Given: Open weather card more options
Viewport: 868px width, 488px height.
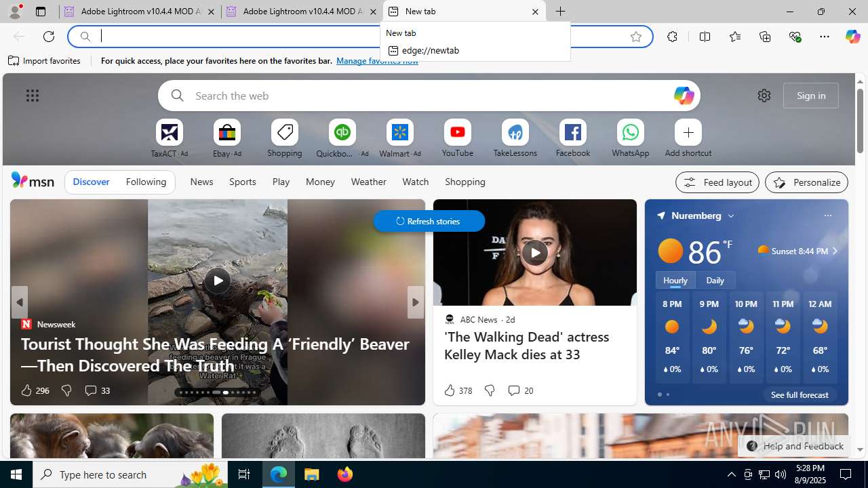Looking at the screenshot, I should pyautogui.click(x=827, y=216).
